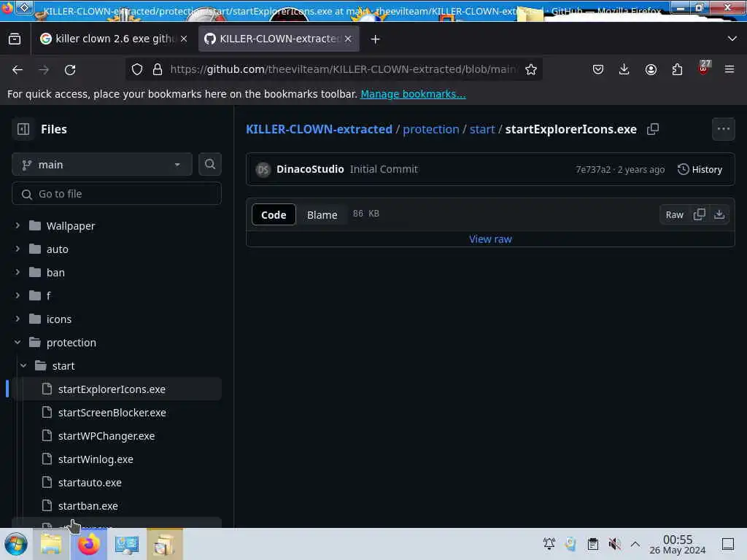Open Firefox account icon

(651, 69)
